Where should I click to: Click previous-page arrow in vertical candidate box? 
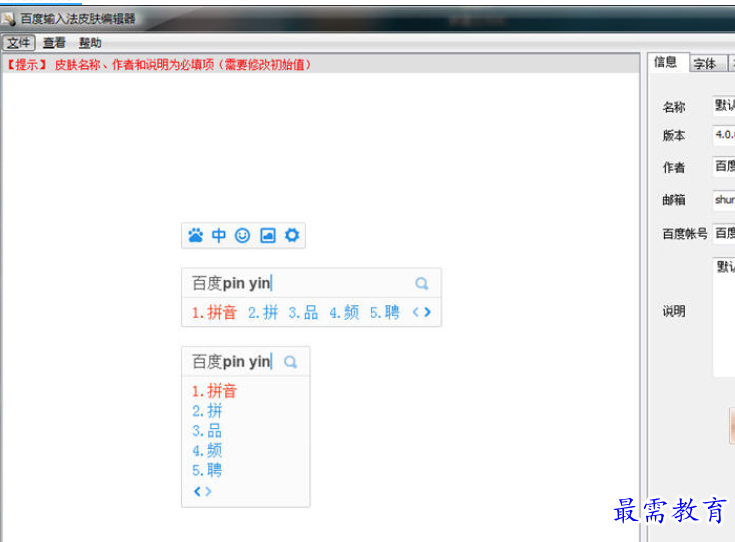[197, 491]
